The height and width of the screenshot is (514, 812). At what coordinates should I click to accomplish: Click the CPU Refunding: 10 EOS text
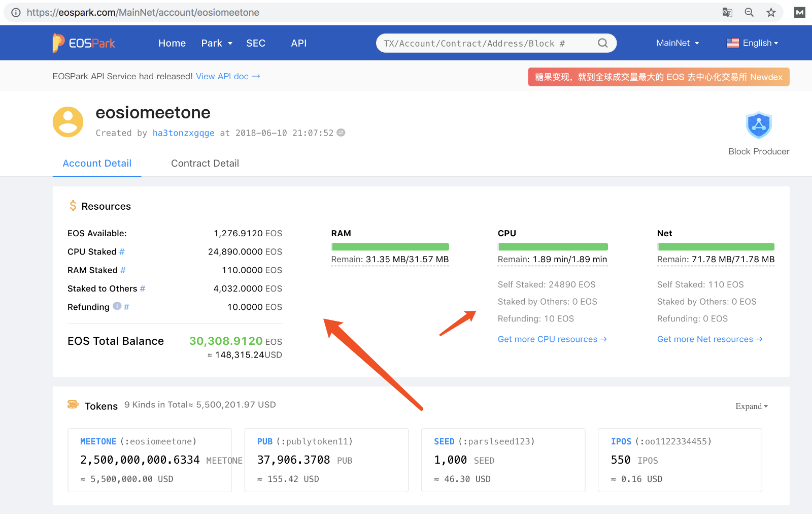pyautogui.click(x=536, y=318)
